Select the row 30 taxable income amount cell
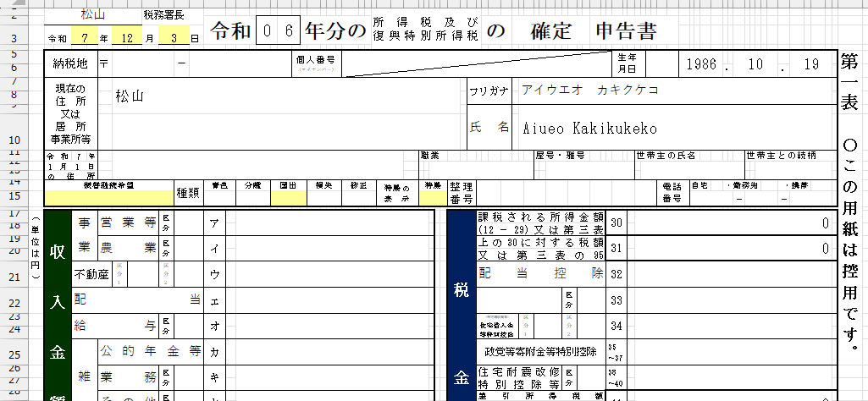This screenshot has height=401, width=868. click(x=730, y=222)
